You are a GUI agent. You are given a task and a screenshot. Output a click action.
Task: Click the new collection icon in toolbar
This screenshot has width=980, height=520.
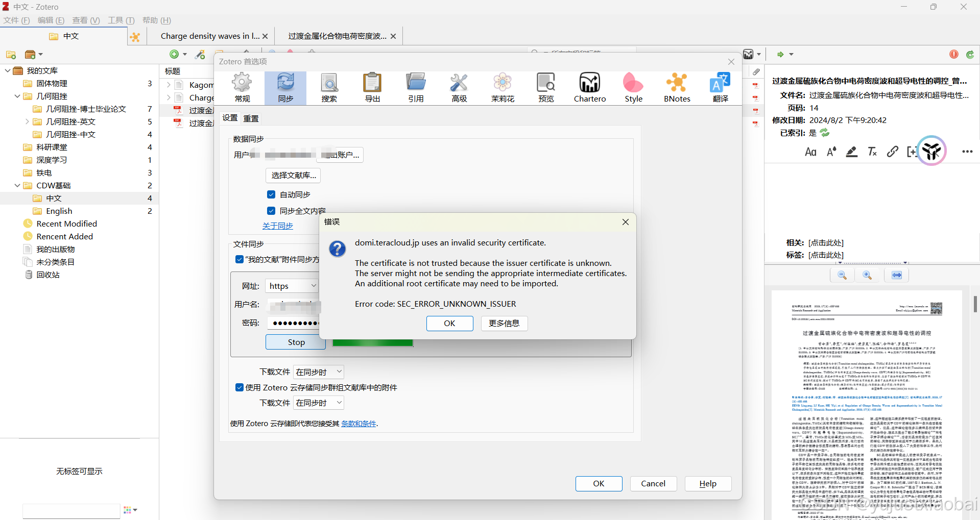tap(11, 55)
